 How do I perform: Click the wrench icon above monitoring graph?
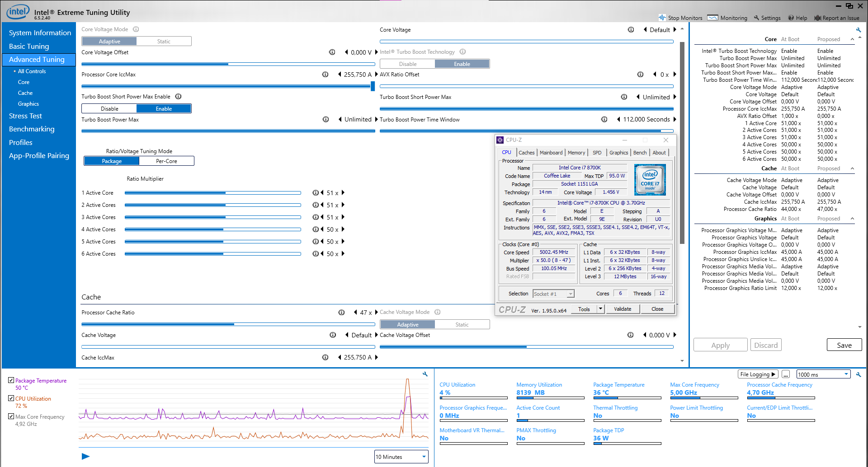click(x=425, y=374)
